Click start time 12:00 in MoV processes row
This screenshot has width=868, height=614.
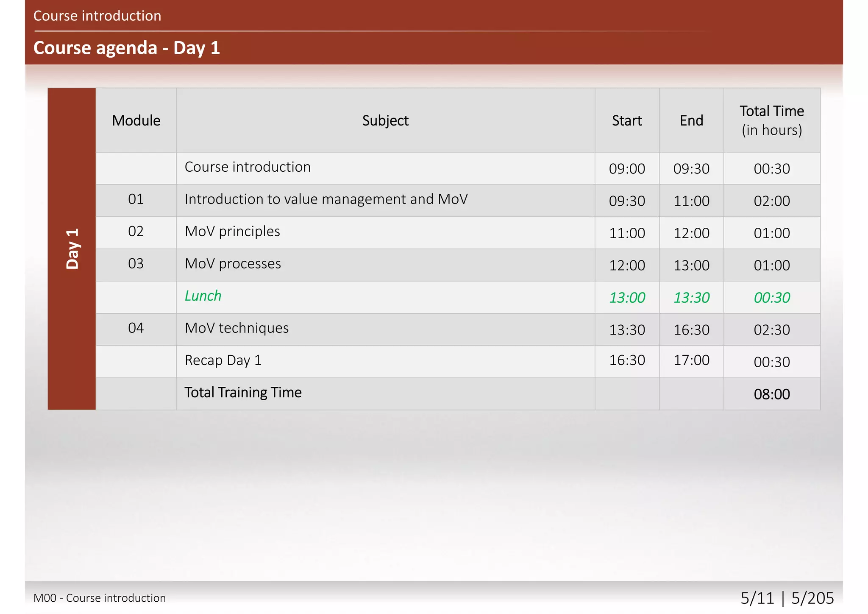tap(627, 265)
